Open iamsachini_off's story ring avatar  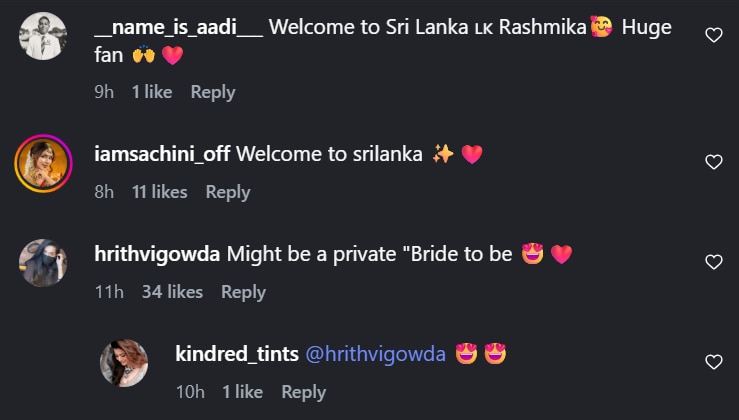pos(43,162)
